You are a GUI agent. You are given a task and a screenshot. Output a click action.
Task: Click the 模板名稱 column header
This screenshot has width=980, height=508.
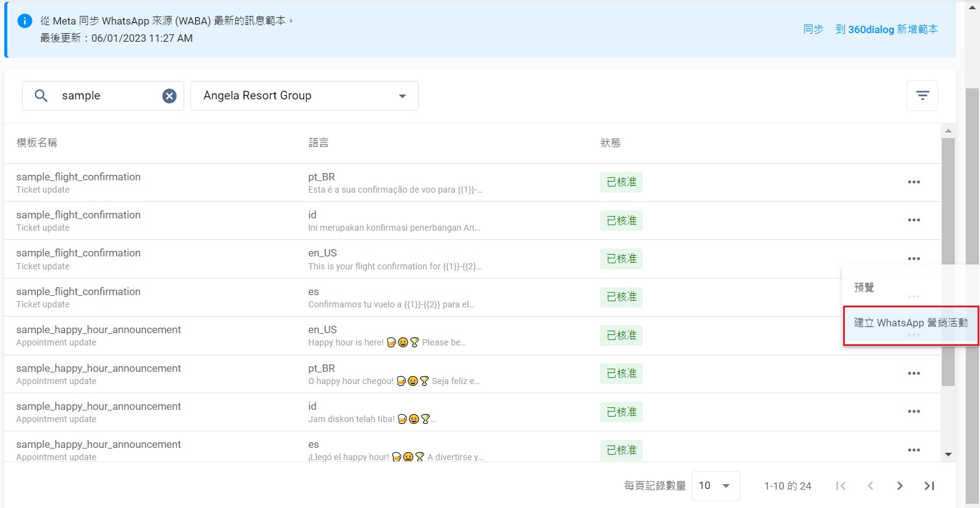coord(37,143)
